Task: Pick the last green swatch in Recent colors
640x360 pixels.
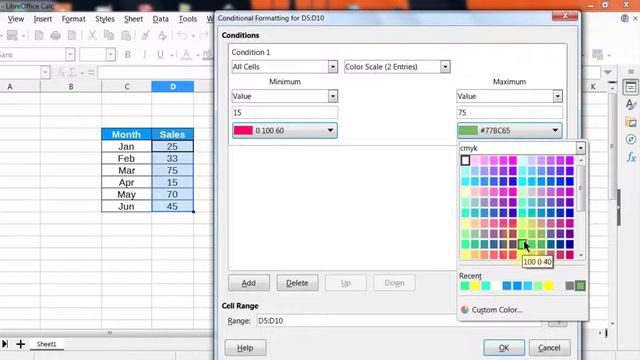Action: pyautogui.click(x=580, y=286)
